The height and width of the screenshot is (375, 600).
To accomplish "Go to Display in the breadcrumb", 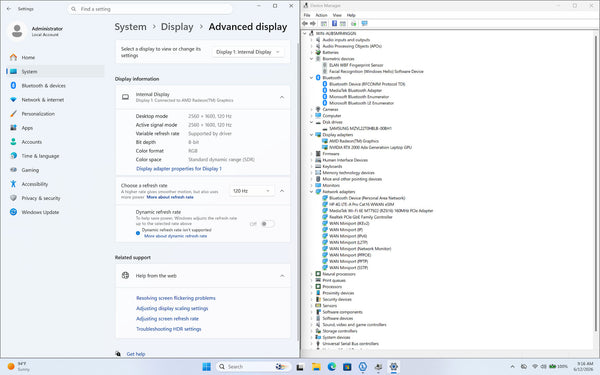I will coord(177,27).
